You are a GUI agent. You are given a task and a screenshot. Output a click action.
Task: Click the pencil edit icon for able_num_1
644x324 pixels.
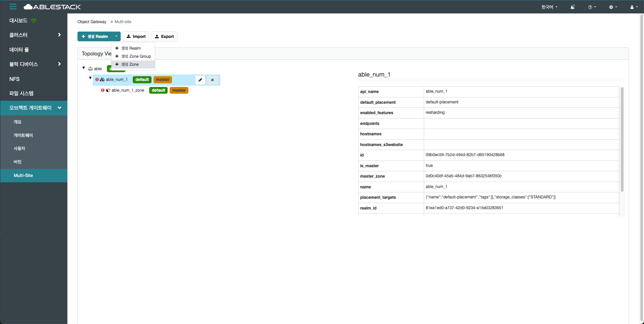point(200,80)
